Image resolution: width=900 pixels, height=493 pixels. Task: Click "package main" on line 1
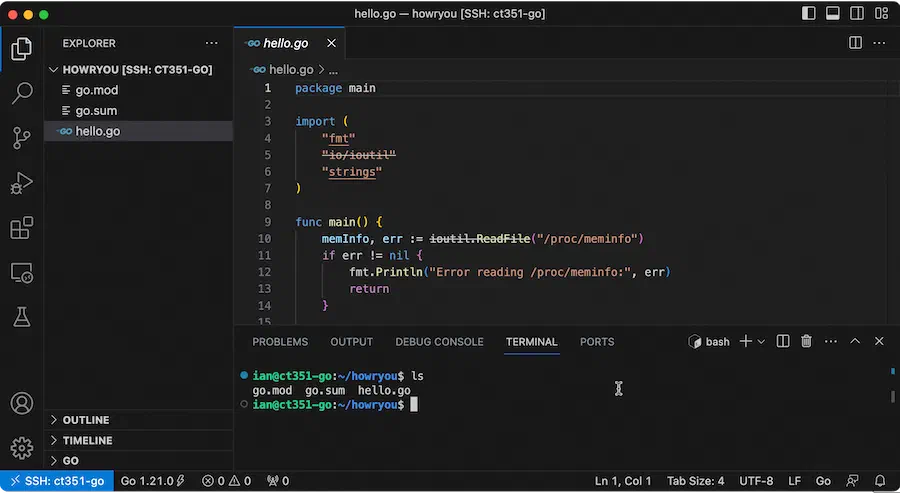pyautogui.click(x=335, y=88)
